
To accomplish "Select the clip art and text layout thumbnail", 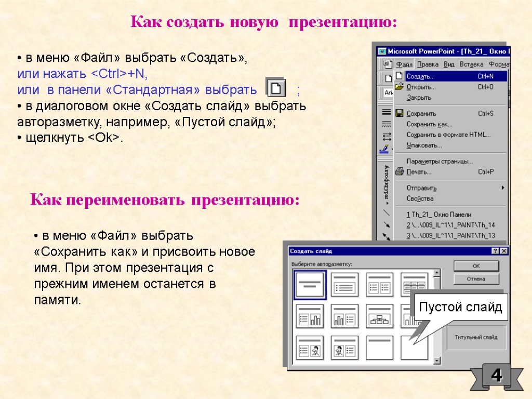I will (x=345, y=348).
